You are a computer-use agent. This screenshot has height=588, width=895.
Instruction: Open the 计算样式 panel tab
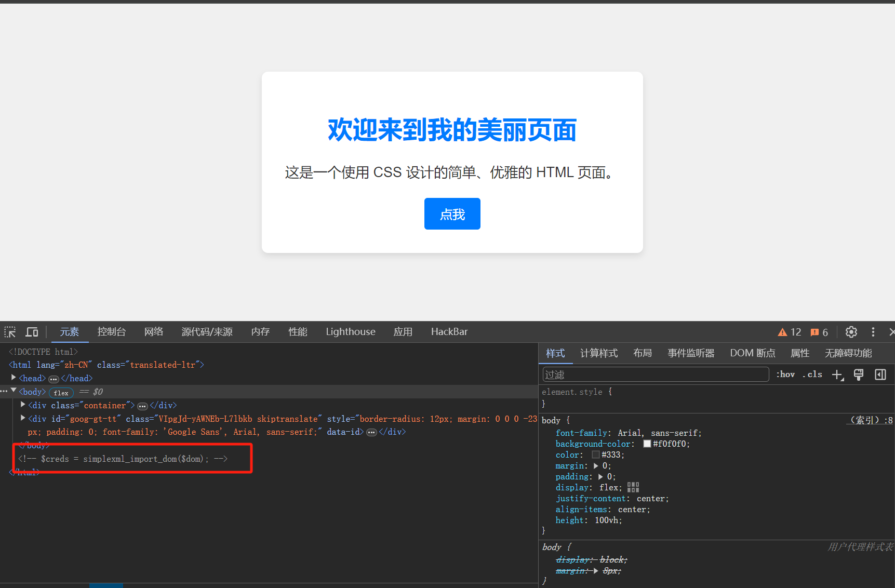click(x=598, y=353)
